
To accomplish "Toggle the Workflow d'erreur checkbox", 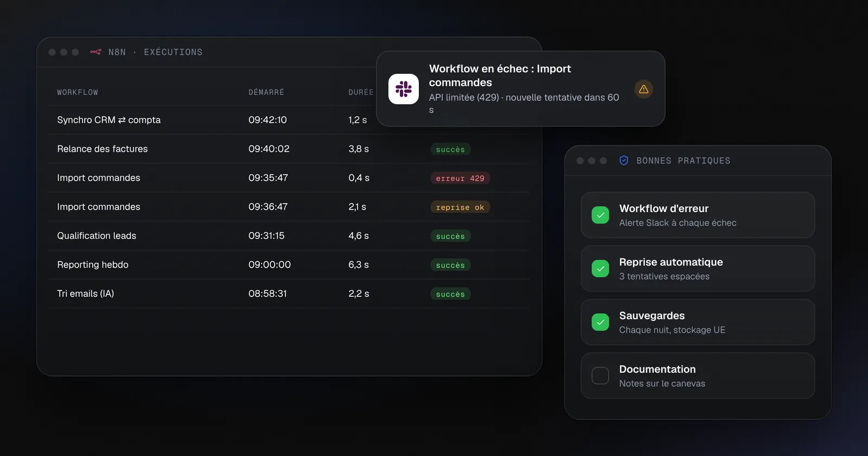I will [600, 215].
